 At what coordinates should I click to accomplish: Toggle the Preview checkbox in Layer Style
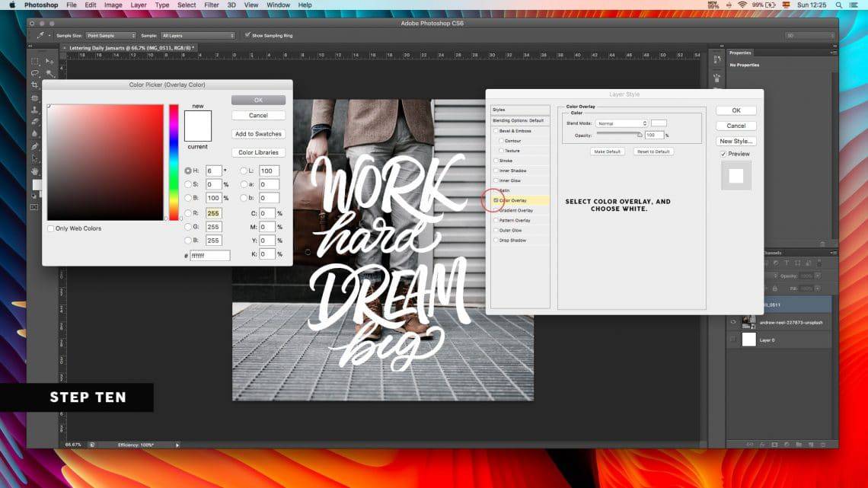723,154
